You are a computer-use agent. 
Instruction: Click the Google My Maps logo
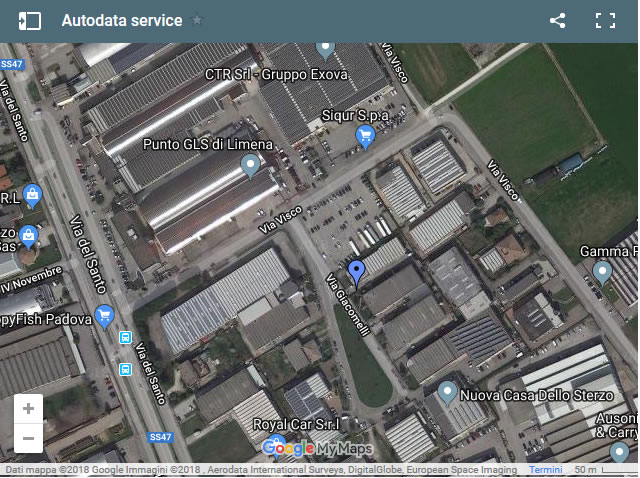pyautogui.click(x=317, y=448)
